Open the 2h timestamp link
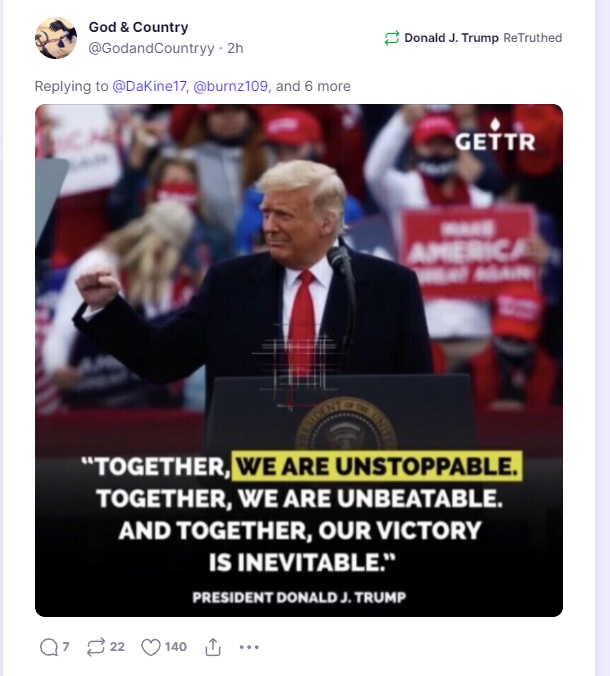610x676 pixels. (x=235, y=48)
